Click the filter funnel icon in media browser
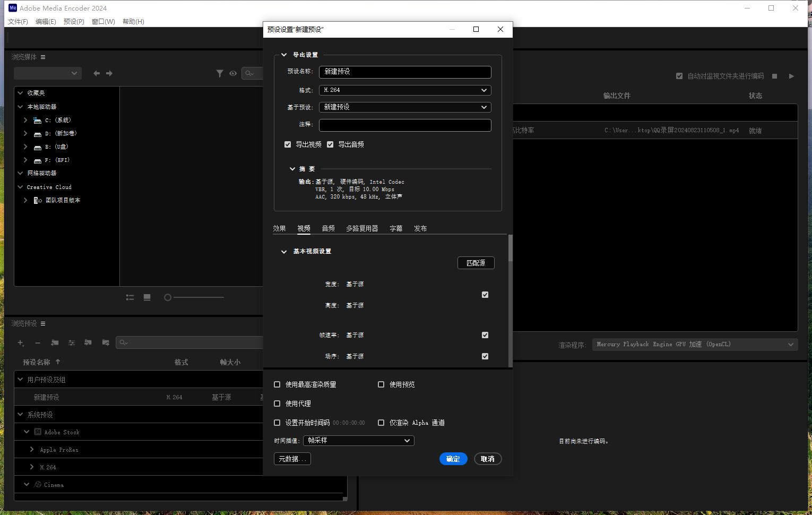Image resolution: width=812 pixels, height=515 pixels. (220, 73)
